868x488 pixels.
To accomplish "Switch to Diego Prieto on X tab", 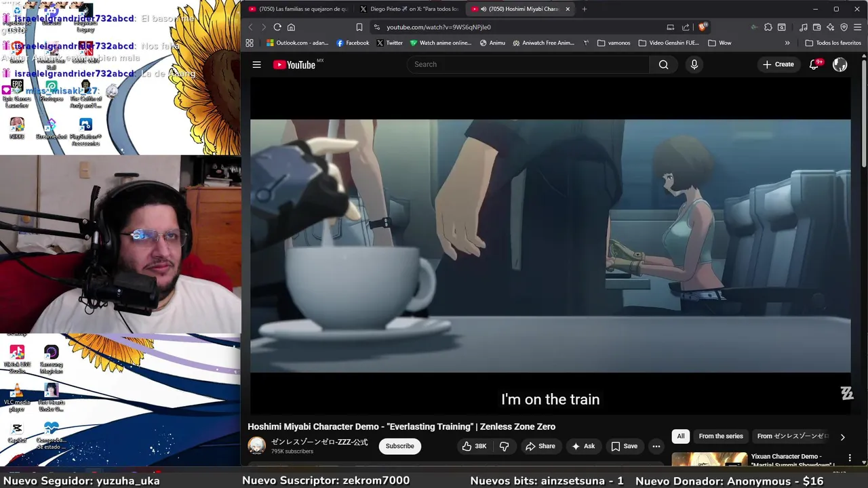I will [x=410, y=9].
